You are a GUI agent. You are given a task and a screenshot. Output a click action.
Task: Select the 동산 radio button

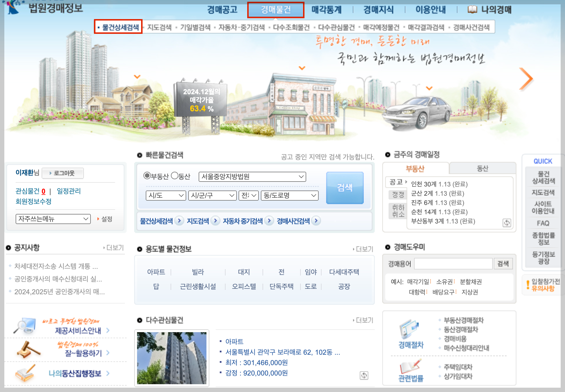(175, 176)
